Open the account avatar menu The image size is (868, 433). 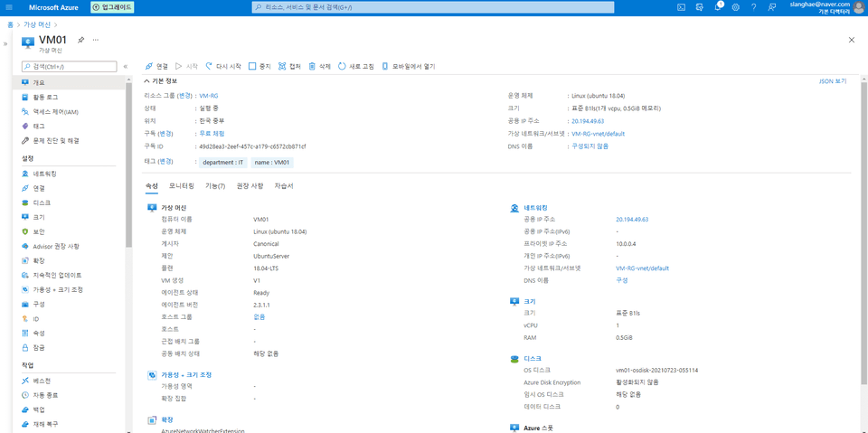(858, 7)
